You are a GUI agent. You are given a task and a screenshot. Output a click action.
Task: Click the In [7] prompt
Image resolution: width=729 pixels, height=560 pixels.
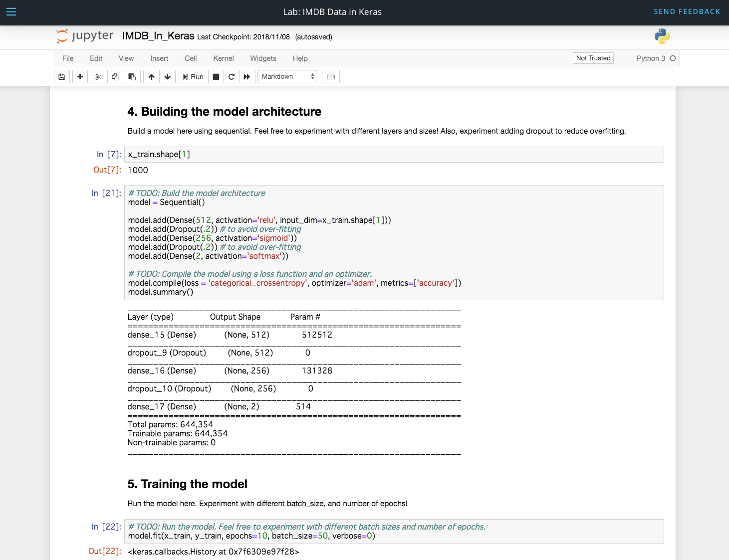[x=109, y=155]
